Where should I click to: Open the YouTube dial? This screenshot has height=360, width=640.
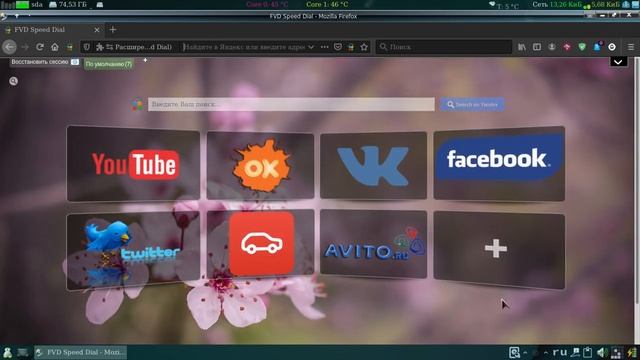point(133,164)
